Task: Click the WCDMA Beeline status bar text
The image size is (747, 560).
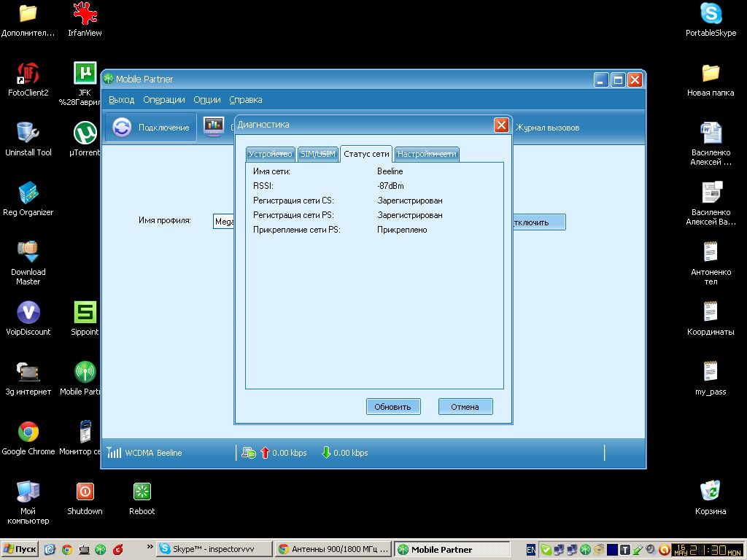Action: 153,453
